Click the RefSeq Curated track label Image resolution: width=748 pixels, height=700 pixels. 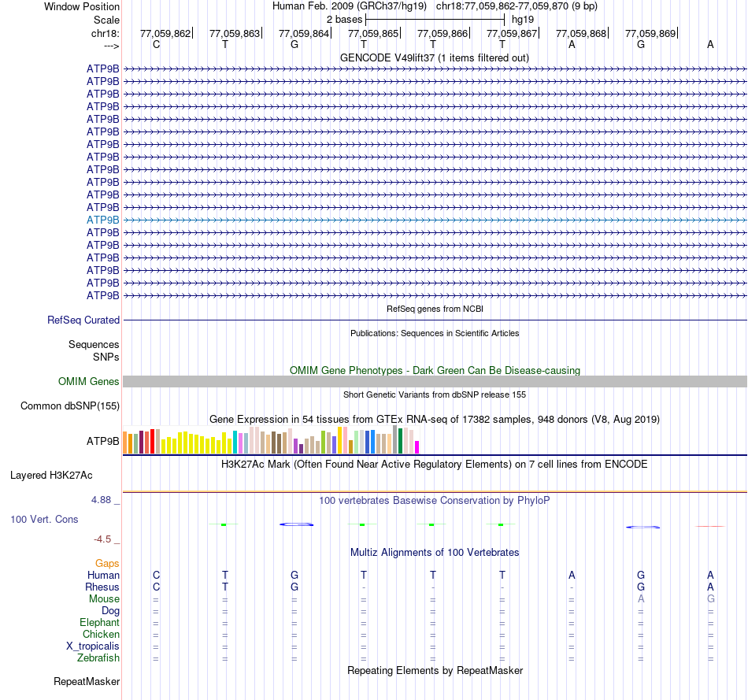pyautogui.click(x=83, y=320)
